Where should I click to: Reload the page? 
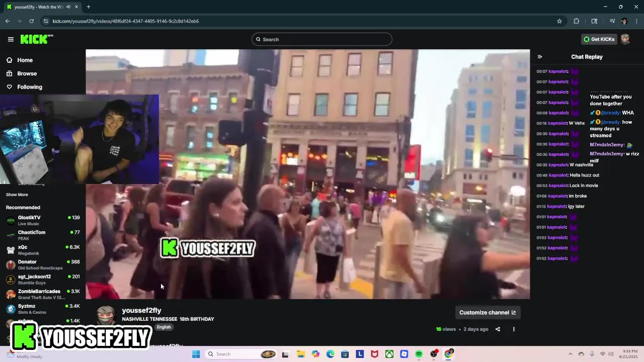click(31, 21)
